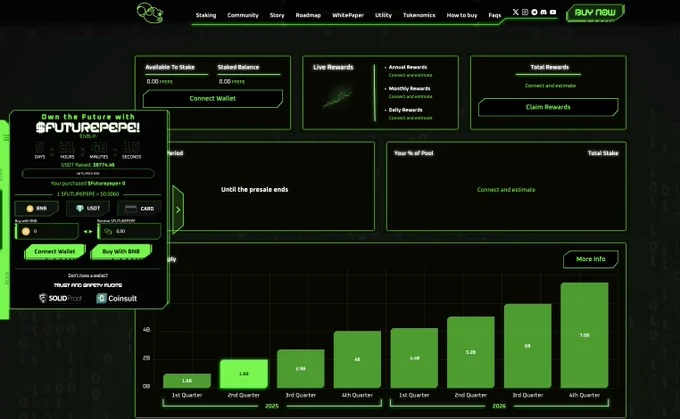This screenshot has height=419, width=680.
Task: Click the 3rd Quarter 2025 bar
Action: pos(301,369)
